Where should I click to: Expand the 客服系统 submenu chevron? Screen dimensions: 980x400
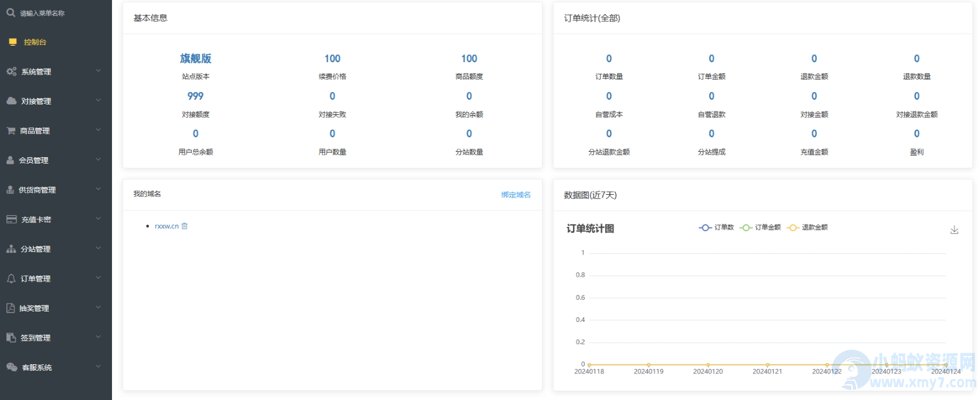pos(99,367)
